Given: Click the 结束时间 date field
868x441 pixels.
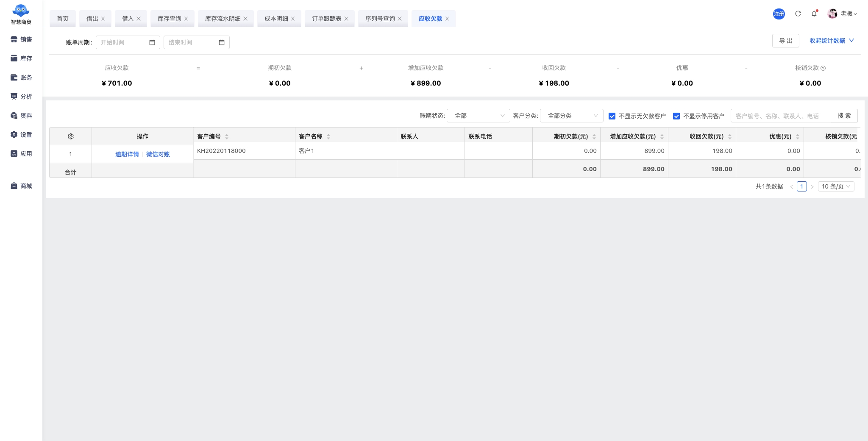Looking at the screenshot, I should tap(196, 42).
